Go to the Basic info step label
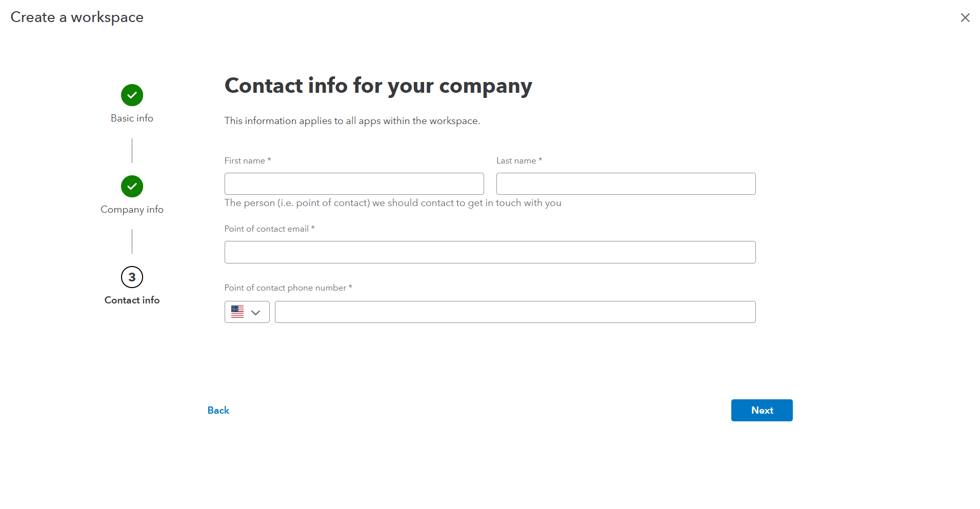980x509 pixels. point(132,118)
